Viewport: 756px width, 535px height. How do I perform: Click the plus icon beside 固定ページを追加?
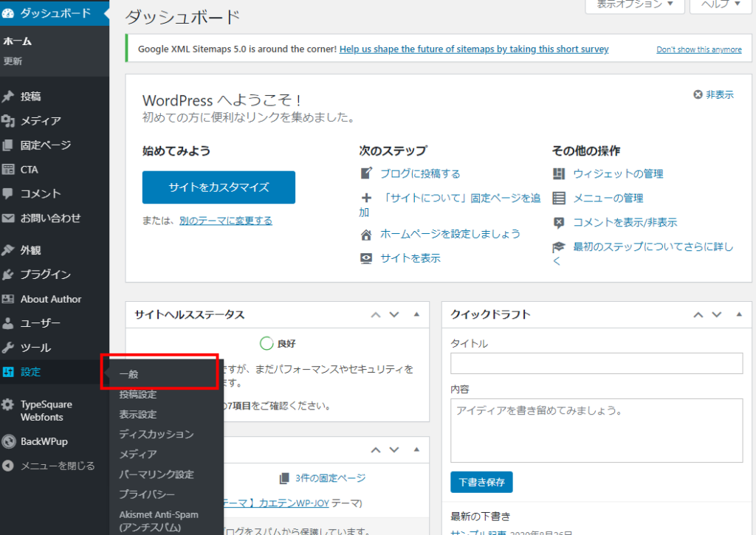click(366, 198)
